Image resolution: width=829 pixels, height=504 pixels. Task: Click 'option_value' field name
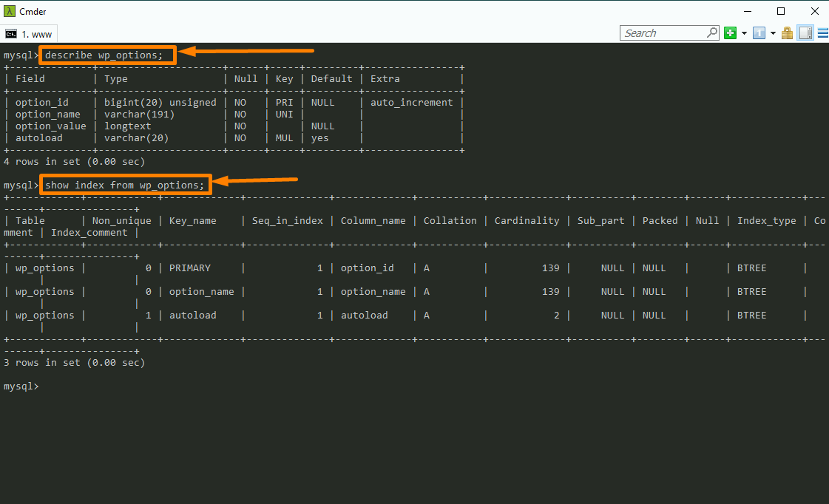[x=51, y=126]
